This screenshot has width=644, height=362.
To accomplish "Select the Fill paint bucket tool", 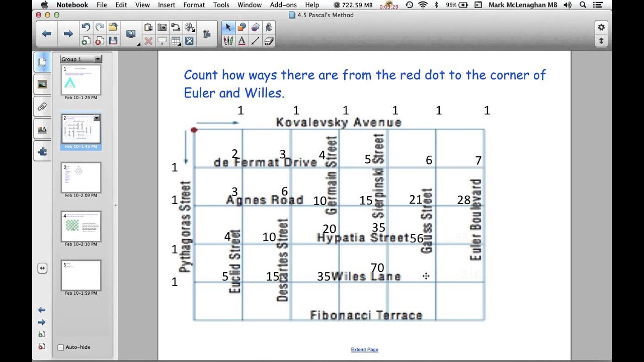I will pyautogui.click(x=269, y=27).
